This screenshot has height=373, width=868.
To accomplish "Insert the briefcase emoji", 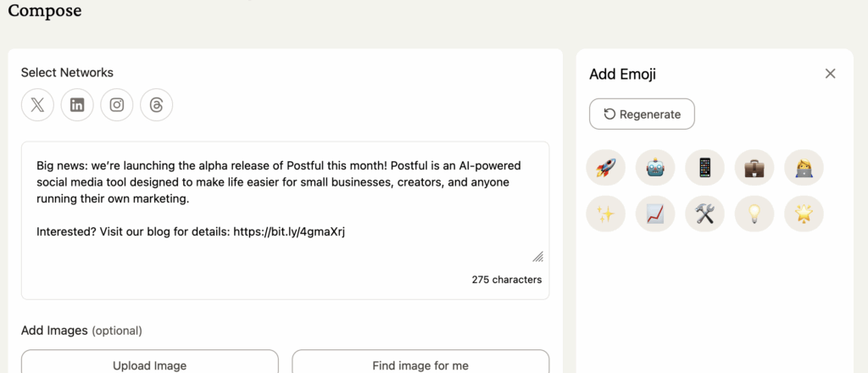I will [x=754, y=167].
